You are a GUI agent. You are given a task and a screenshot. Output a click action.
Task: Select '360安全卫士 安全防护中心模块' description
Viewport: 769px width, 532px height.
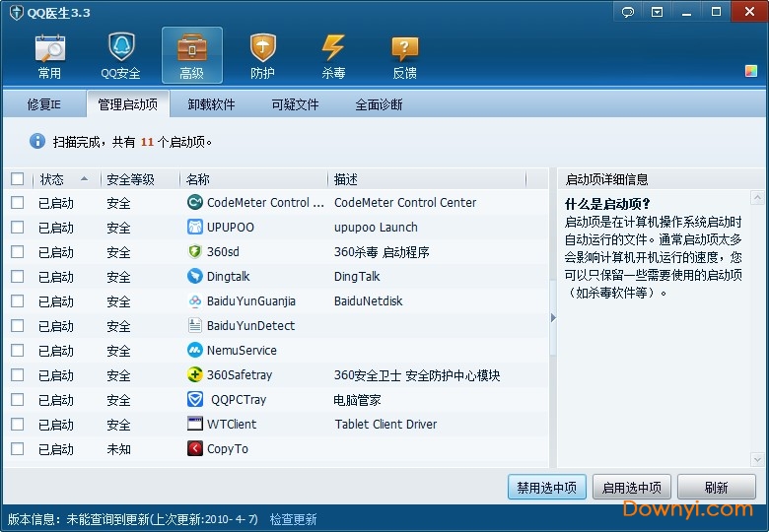click(417, 375)
